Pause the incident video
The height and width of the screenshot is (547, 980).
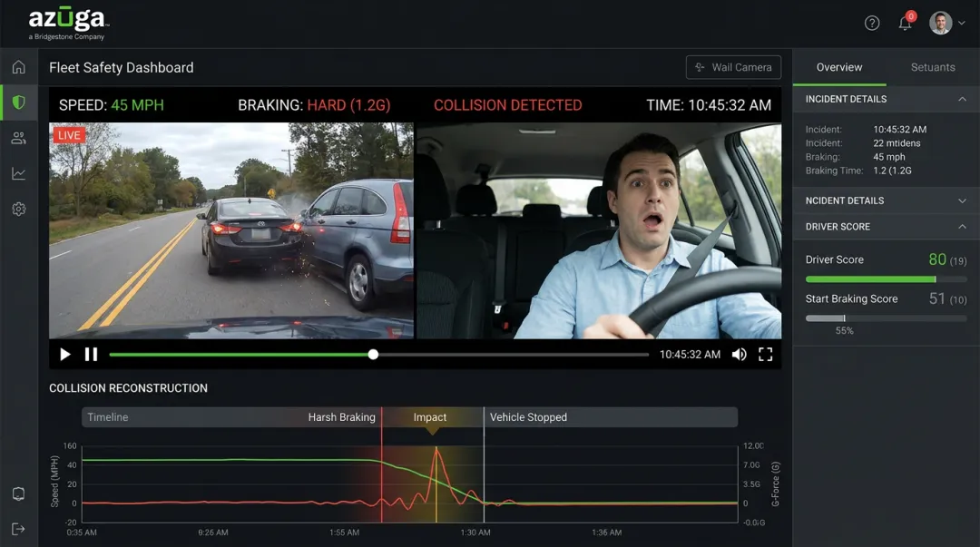coord(92,355)
